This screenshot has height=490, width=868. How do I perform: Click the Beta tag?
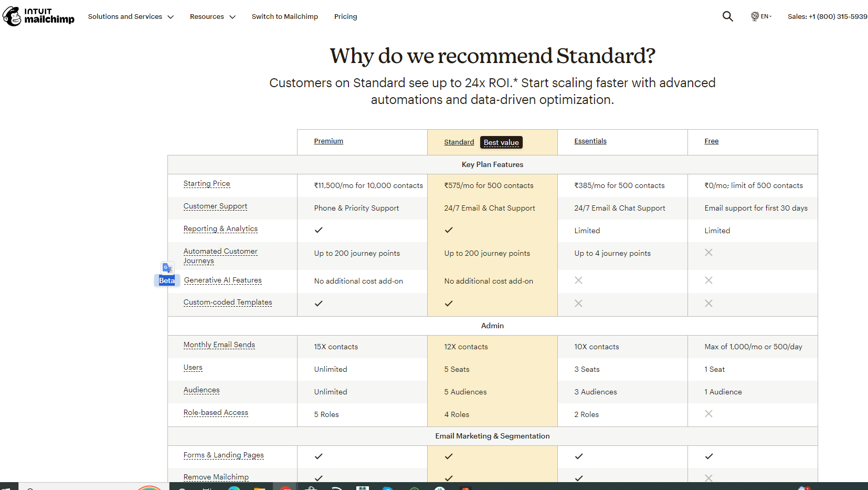pyautogui.click(x=167, y=280)
